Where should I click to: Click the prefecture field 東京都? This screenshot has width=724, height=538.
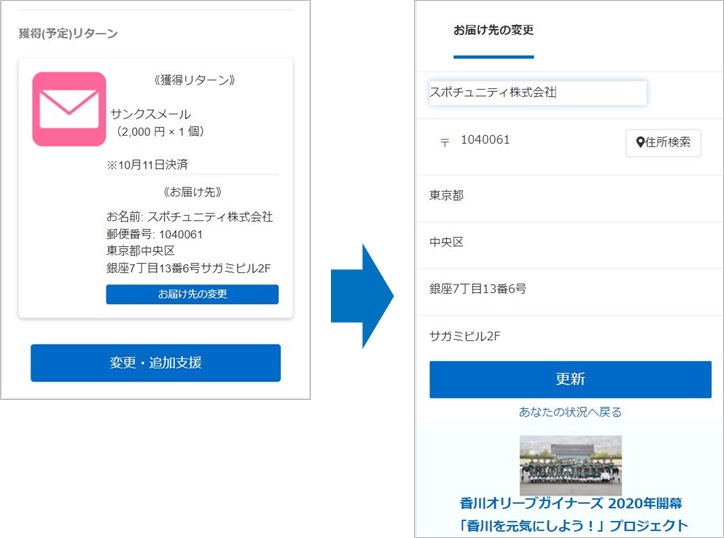(x=570, y=196)
